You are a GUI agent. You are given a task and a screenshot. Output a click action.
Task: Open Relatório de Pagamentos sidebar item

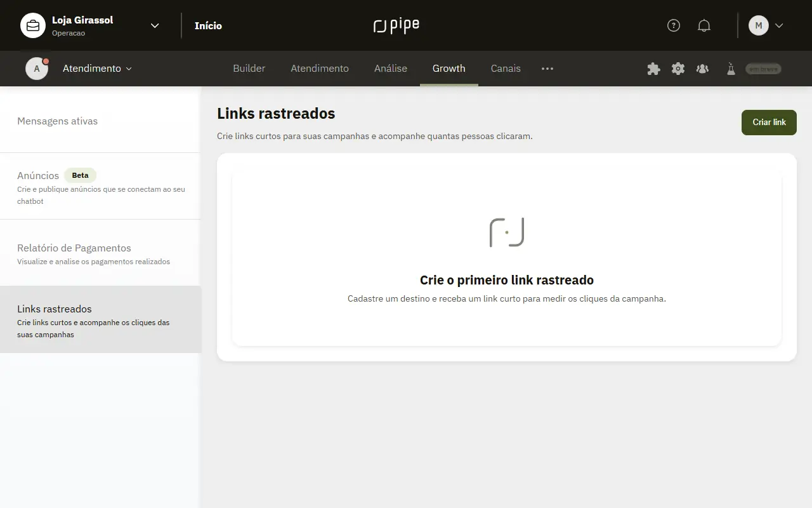click(100, 253)
